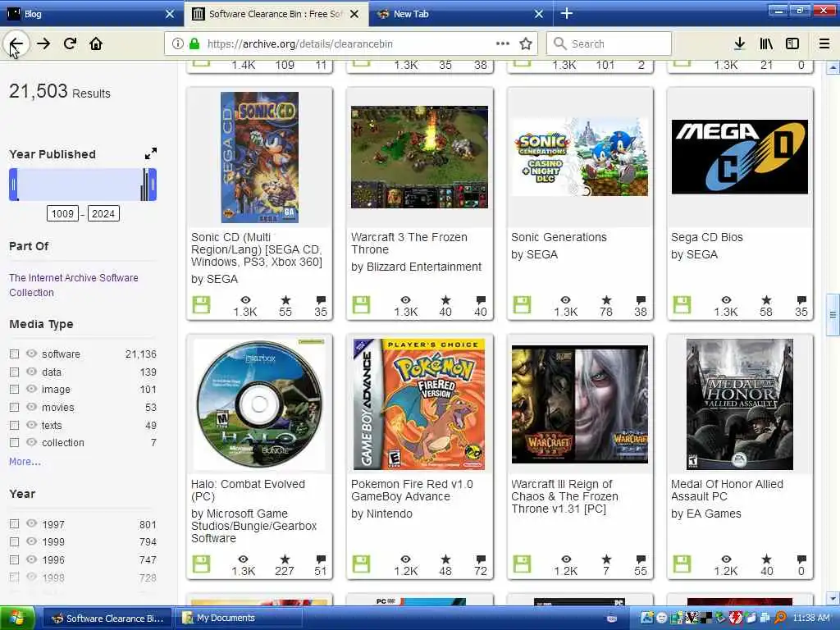Open Sega CD Bios title link
Image resolution: width=840 pixels, height=630 pixels.
click(706, 237)
